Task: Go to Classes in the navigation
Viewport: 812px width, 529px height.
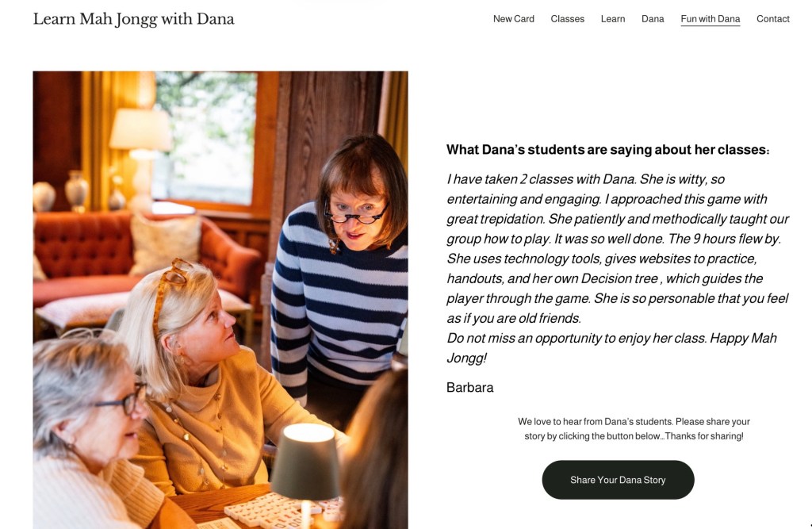Action: coord(567,19)
